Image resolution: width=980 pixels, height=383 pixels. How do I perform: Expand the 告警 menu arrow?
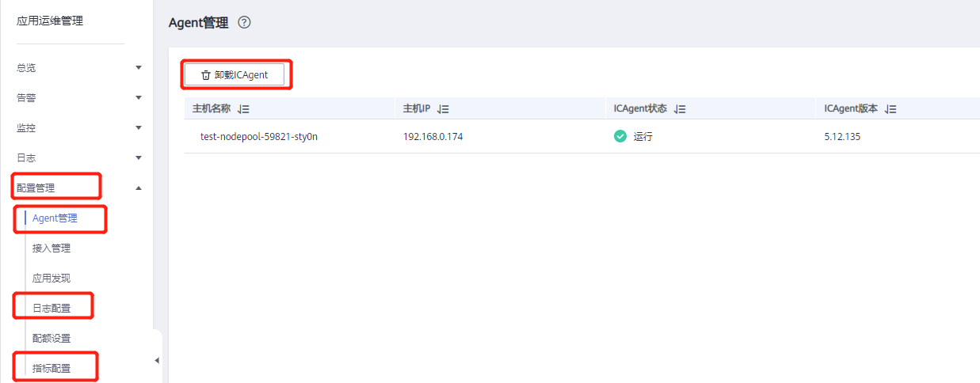139,98
